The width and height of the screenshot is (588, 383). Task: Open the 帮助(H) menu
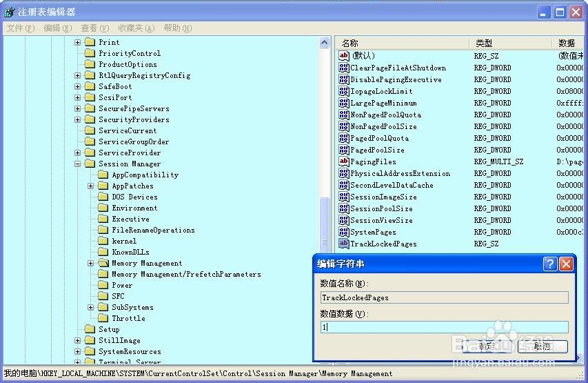pyautogui.click(x=178, y=28)
